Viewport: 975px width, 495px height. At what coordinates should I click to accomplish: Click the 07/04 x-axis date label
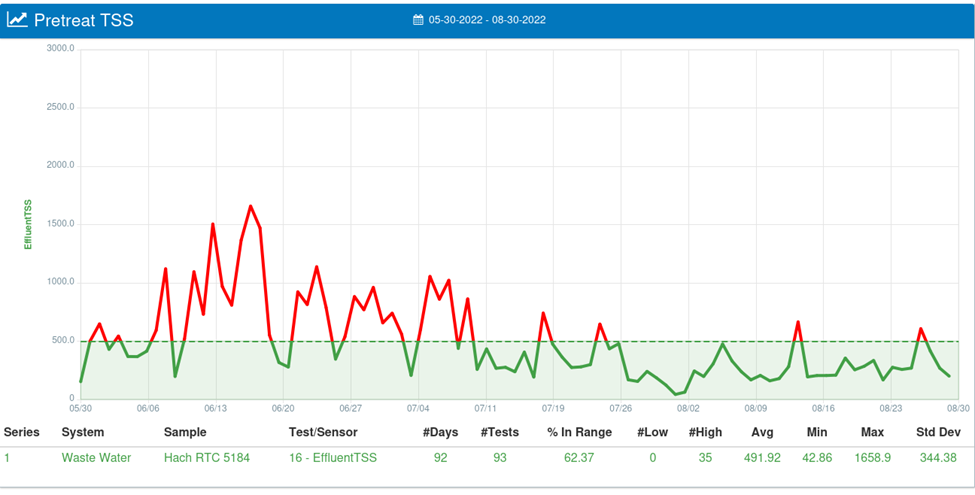pos(418,408)
